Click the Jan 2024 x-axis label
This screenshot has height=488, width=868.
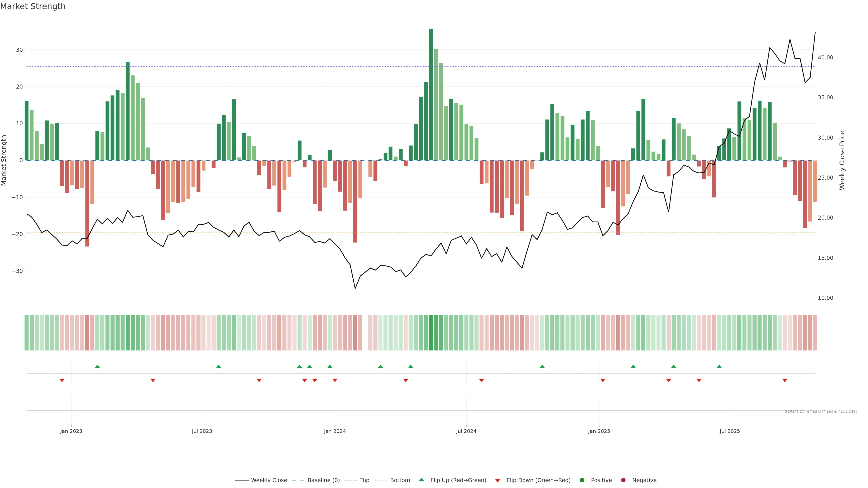(335, 431)
